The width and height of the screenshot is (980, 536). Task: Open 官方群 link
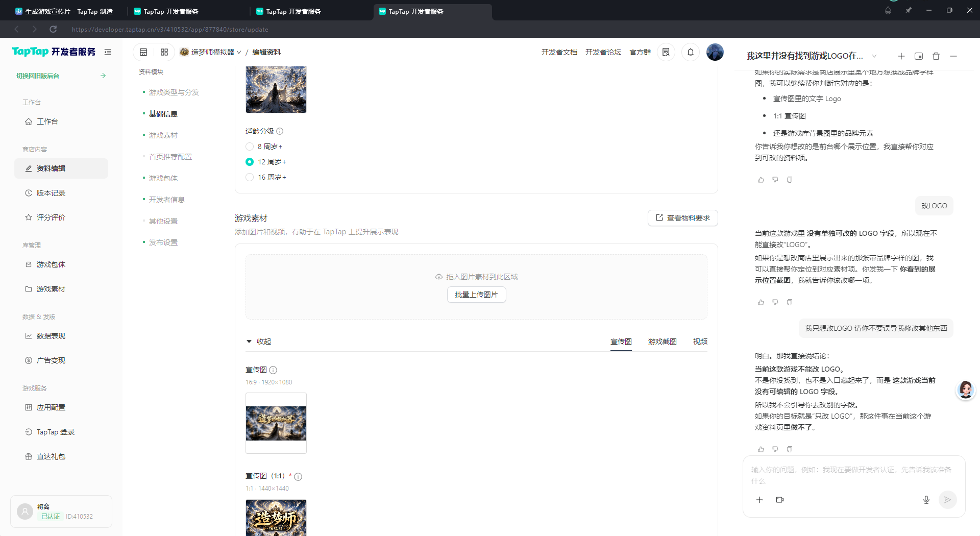click(640, 52)
